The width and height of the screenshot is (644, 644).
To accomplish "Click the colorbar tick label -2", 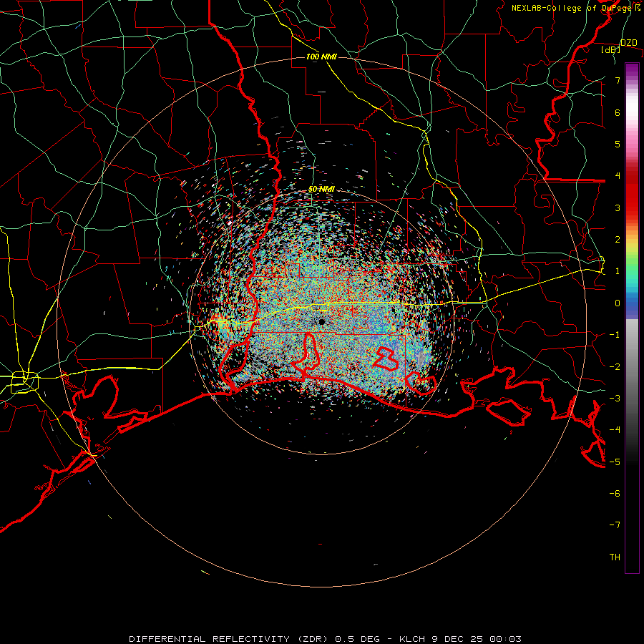I will pos(615,367).
